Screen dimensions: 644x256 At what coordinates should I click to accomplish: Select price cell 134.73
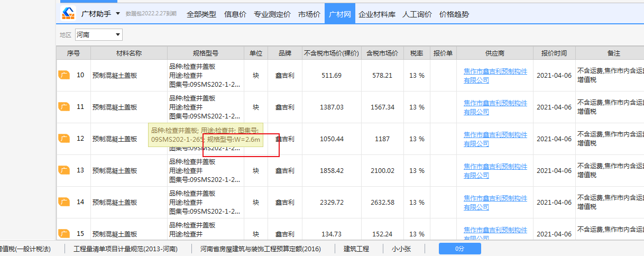click(332, 234)
